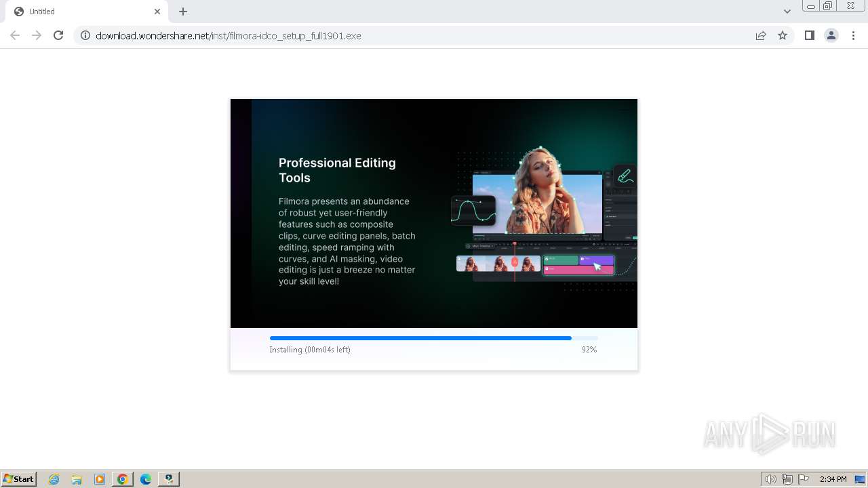Expand the tab search dropdown arrow
868x488 pixels.
tap(787, 12)
